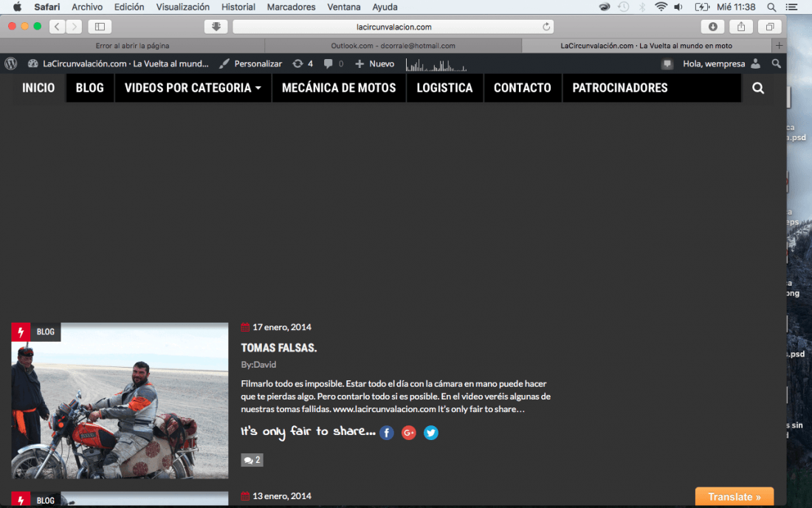Open the LOGISTICA page
This screenshot has height=508, width=812.
click(x=445, y=88)
